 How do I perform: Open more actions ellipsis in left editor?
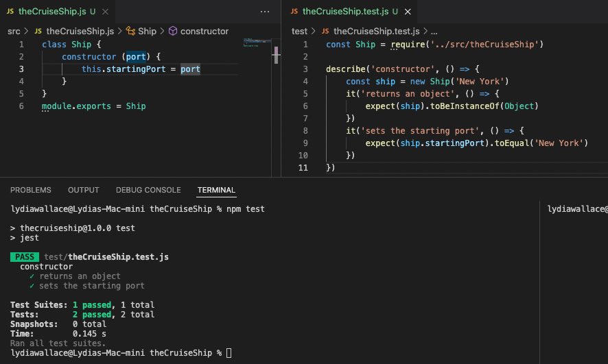click(x=265, y=12)
